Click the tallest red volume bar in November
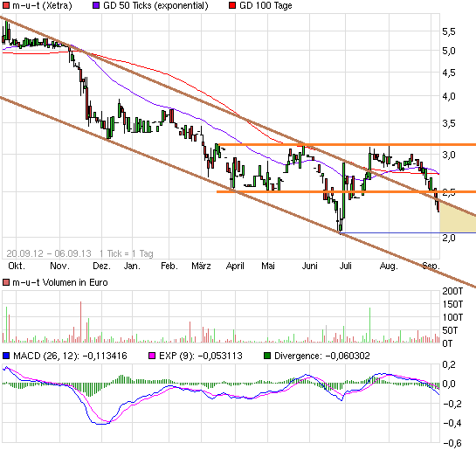Screen dimensions: 476x450 coord(80,322)
